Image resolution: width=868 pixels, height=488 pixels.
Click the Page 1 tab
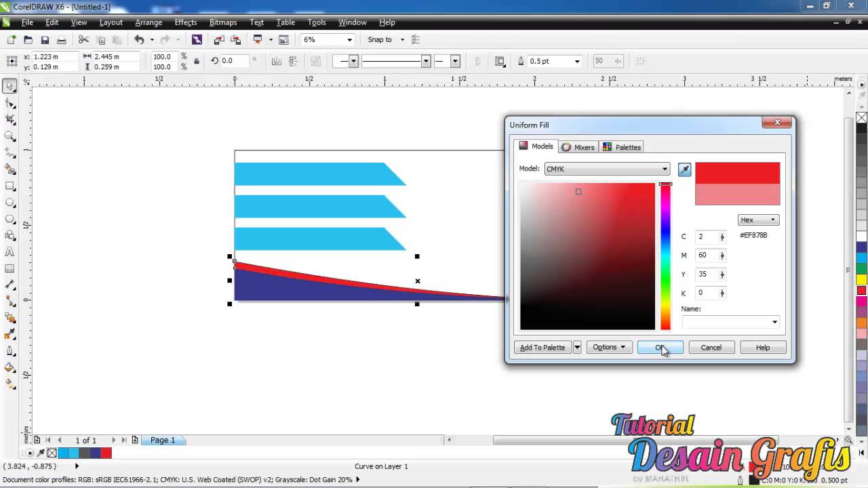coord(162,440)
